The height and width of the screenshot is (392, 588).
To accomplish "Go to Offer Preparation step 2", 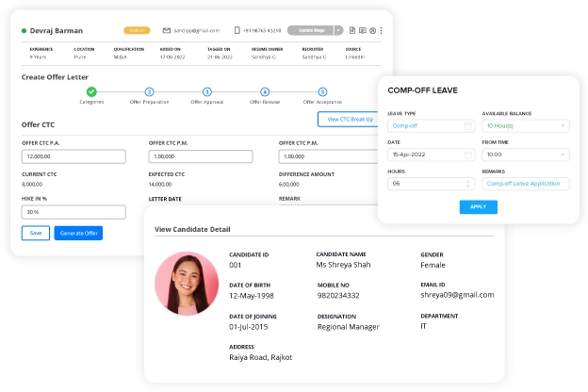I will point(149,91).
